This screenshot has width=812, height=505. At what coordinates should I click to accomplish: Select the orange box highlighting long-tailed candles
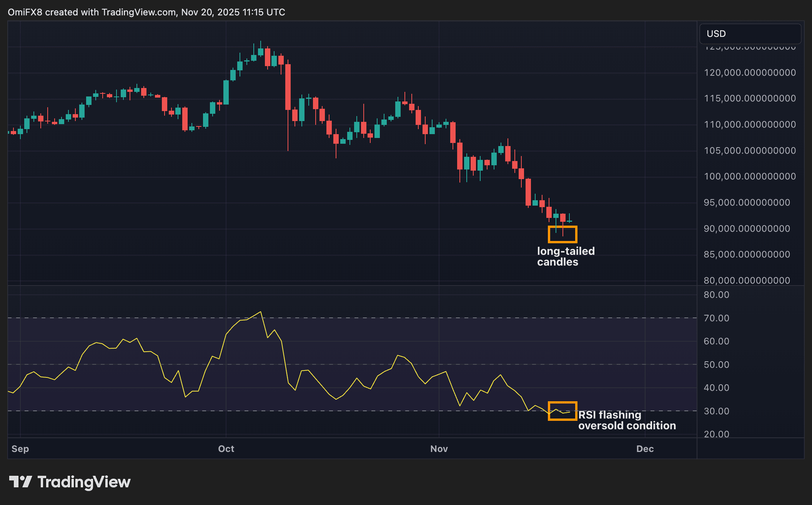(x=562, y=234)
